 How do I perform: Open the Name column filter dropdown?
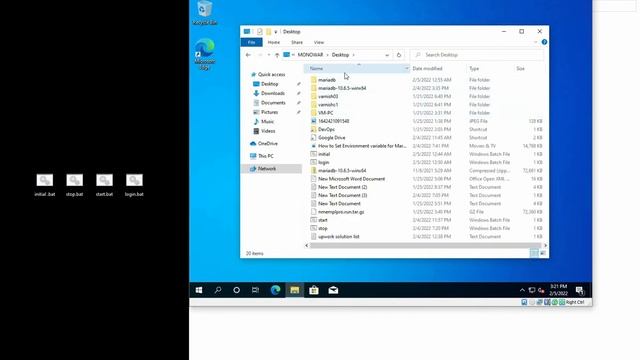point(407,69)
